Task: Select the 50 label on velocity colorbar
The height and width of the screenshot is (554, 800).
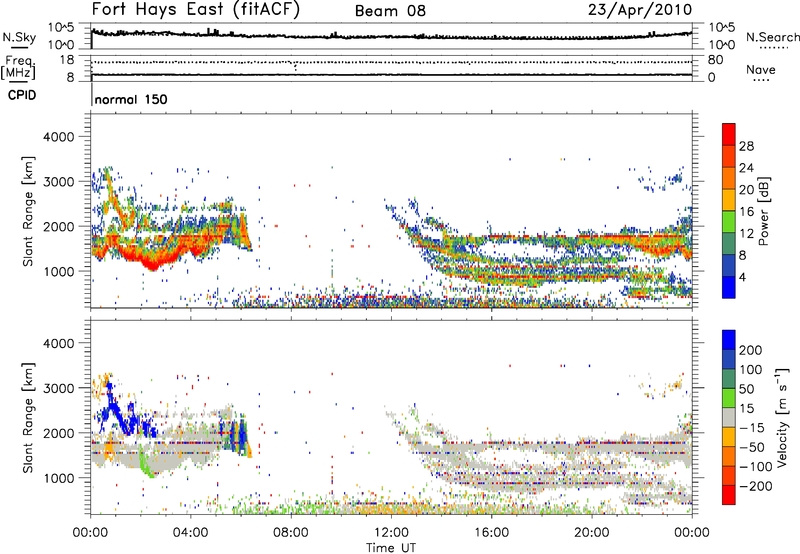Action: pos(746,389)
